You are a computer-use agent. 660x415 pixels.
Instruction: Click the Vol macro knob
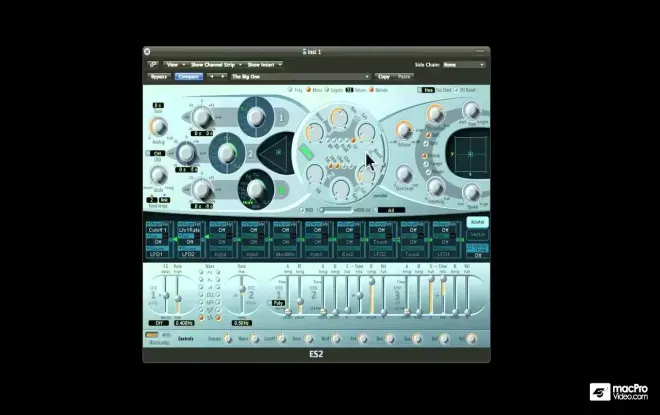tap(471, 338)
